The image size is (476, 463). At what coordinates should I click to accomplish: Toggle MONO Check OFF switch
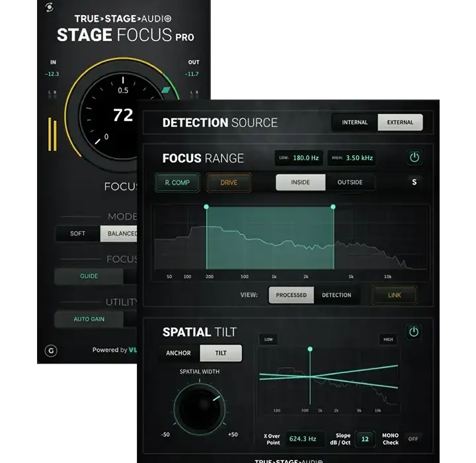413,439
